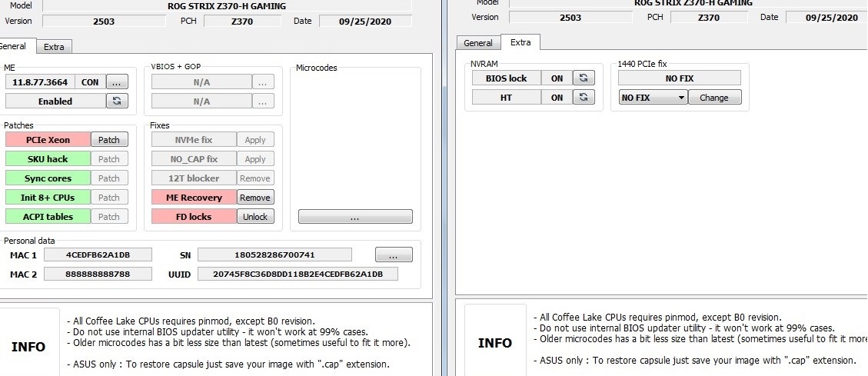This screenshot has height=376, width=868.
Task: Apply the NVMe fix
Action: point(255,139)
